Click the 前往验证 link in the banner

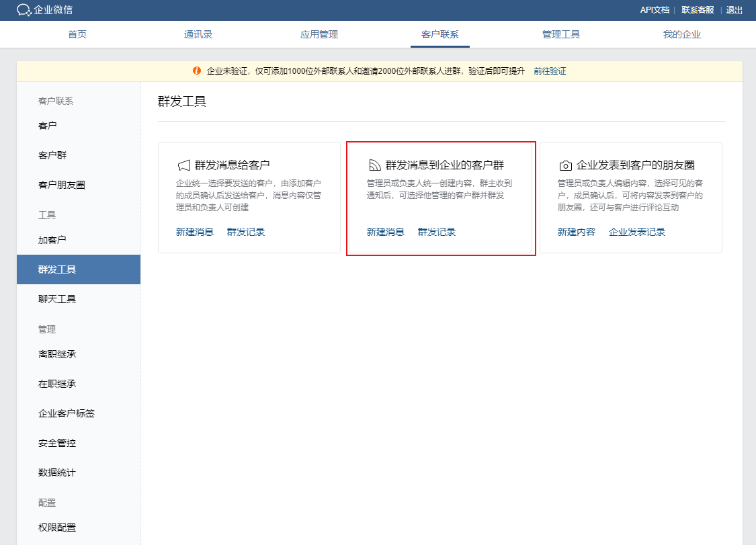pos(550,71)
